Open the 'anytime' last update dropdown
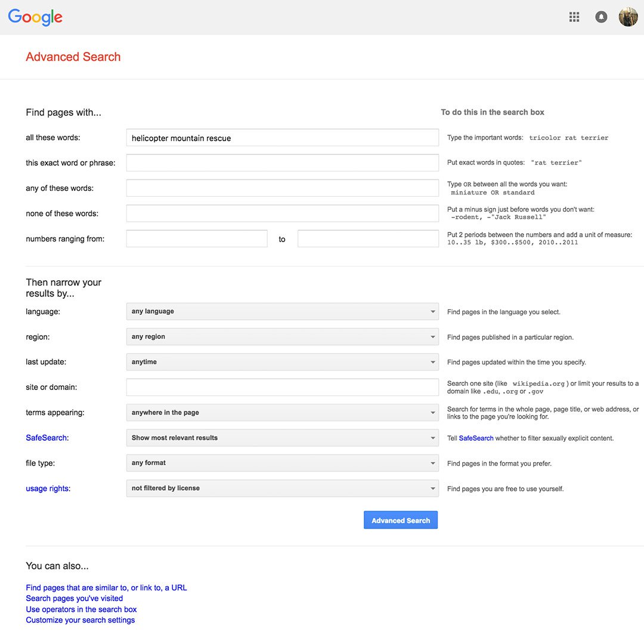The image size is (644, 644). click(x=282, y=362)
